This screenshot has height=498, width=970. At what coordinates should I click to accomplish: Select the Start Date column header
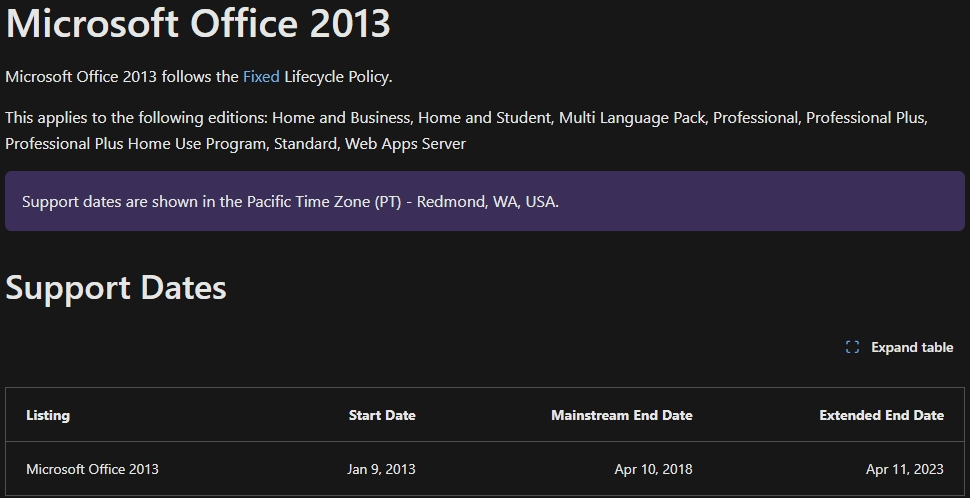tap(382, 415)
